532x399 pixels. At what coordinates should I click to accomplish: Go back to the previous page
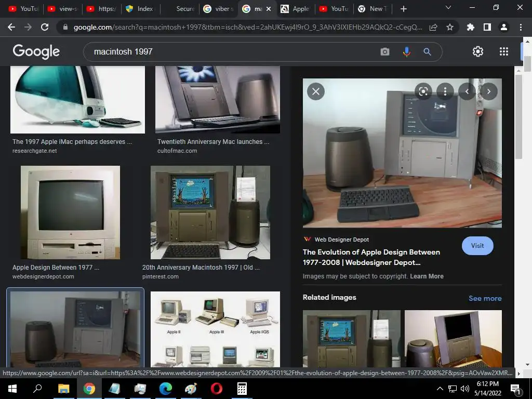[x=11, y=27]
